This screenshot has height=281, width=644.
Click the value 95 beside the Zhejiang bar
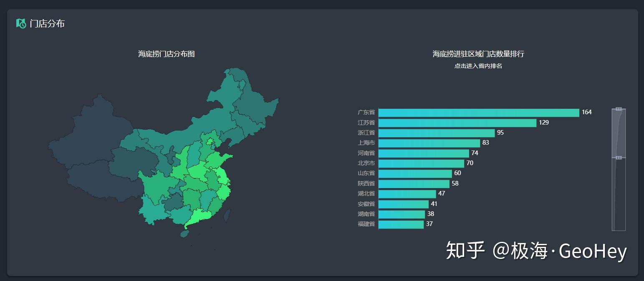[500, 133]
